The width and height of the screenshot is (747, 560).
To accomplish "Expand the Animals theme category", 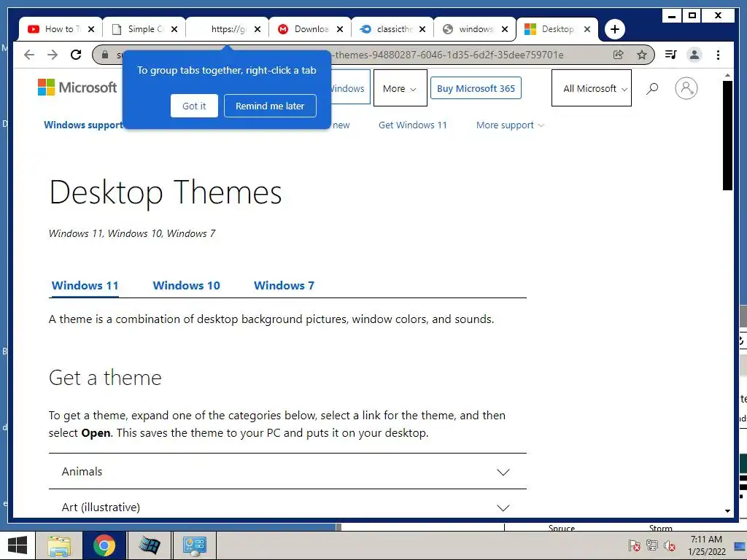I will 287,472.
